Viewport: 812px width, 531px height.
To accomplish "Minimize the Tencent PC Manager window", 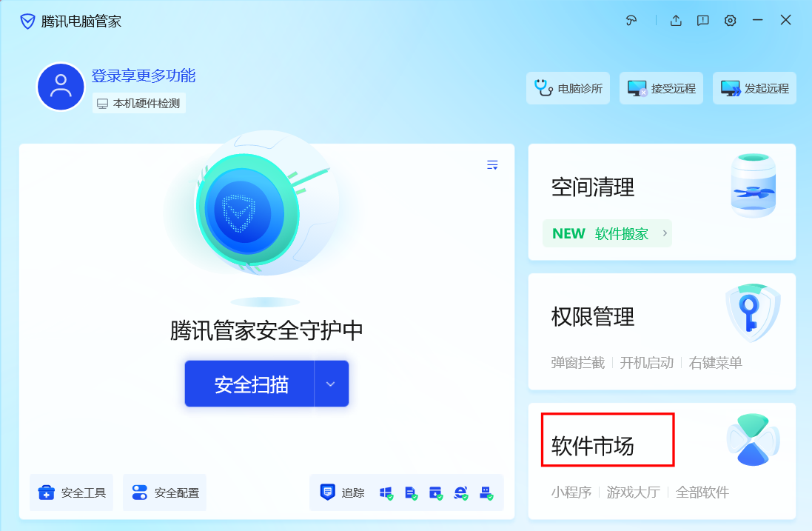I will tap(758, 20).
